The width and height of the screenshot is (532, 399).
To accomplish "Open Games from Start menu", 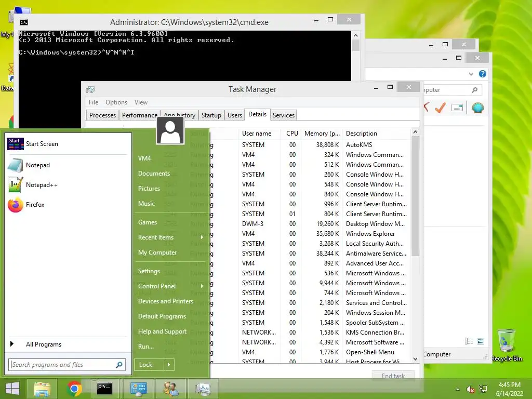I will (147, 222).
